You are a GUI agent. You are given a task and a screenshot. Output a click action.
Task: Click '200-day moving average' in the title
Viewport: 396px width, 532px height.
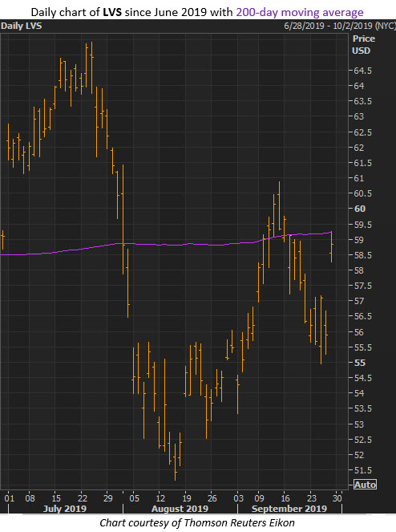(300, 12)
